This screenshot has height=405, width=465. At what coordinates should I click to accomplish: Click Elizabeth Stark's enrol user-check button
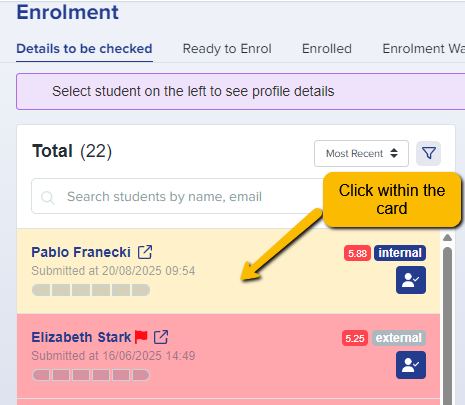(411, 365)
